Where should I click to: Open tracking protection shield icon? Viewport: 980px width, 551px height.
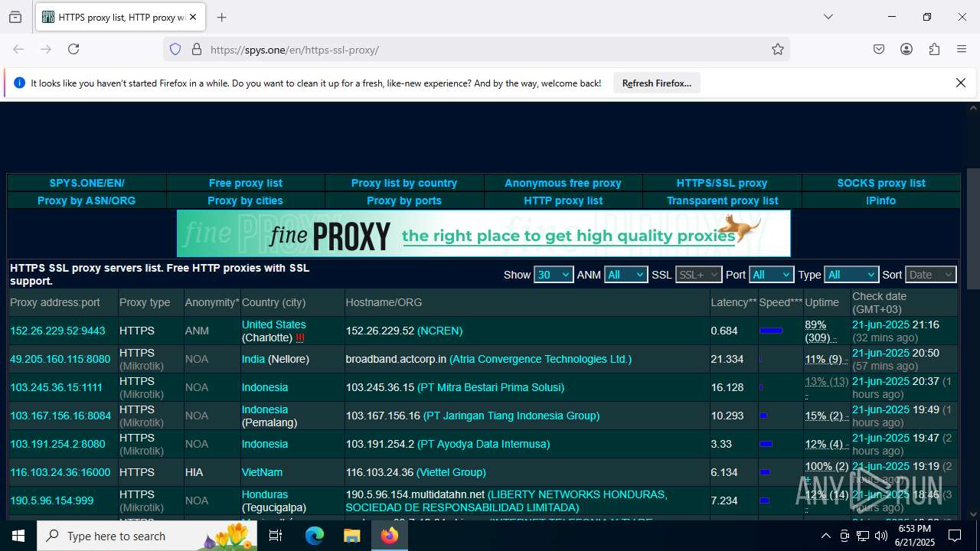click(175, 49)
